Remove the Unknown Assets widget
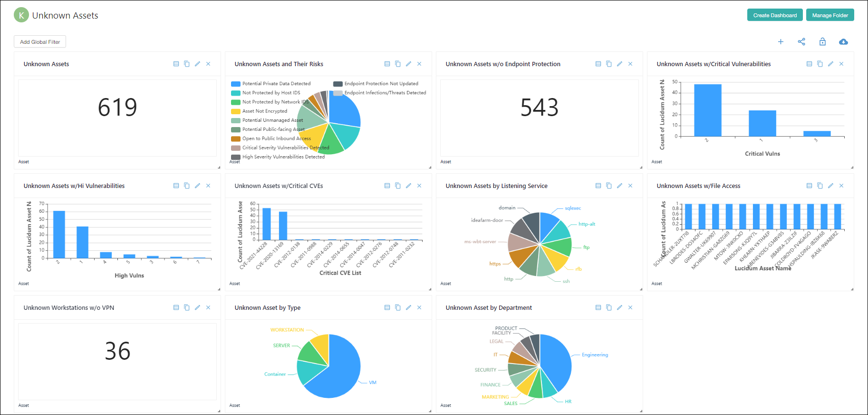Image resolution: width=868 pixels, height=415 pixels. (x=208, y=64)
